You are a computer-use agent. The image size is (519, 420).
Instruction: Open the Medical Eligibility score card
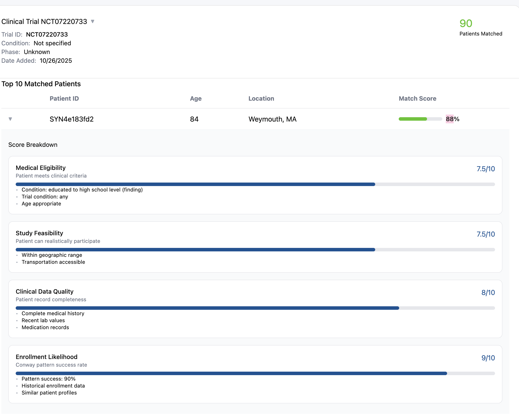(41, 168)
